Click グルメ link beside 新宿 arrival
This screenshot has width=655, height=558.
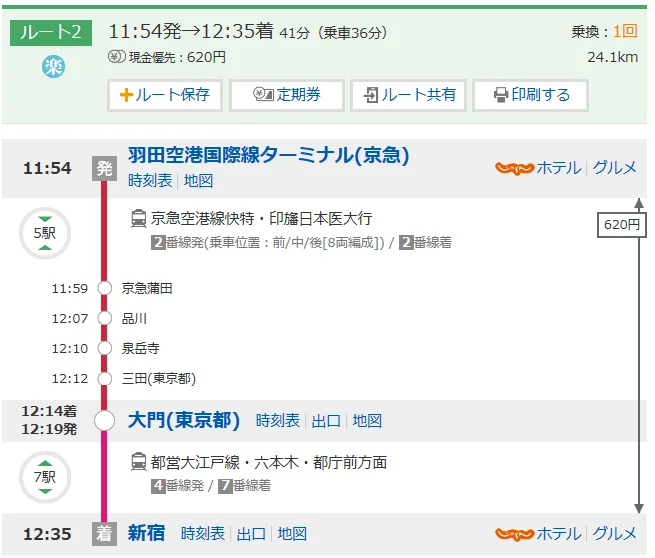[x=614, y=534]
